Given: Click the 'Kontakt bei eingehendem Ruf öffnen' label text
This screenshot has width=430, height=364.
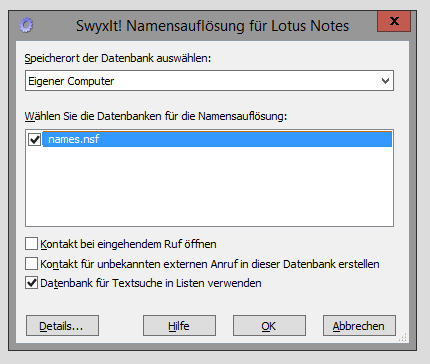Looking at the screenshot, I should [x=128, y=244].
